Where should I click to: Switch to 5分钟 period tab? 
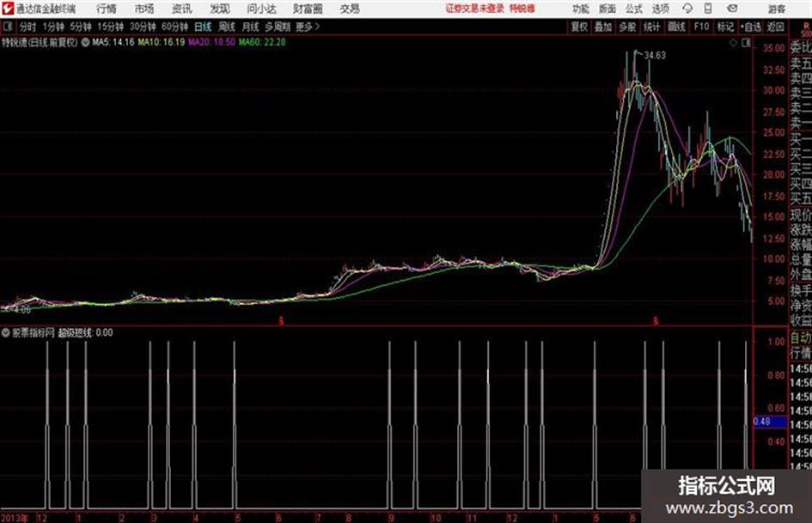click(80, 27)
